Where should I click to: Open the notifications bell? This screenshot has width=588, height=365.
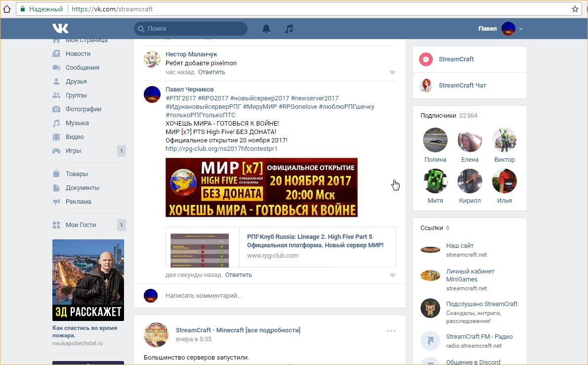(266, 29)
